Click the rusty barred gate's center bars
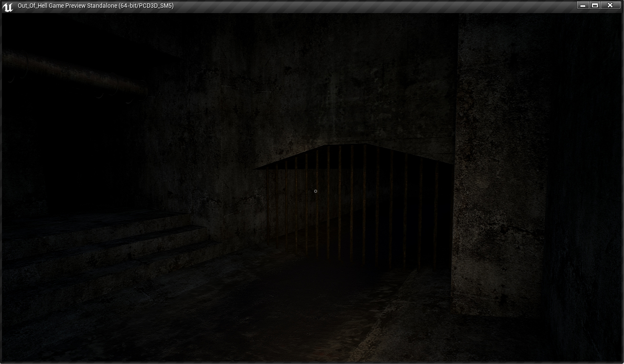This screenshot has width=624, height=364. coord(352,203)
